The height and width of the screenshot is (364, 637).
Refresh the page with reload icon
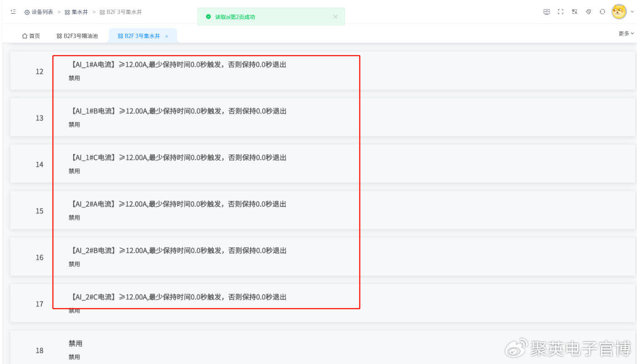(602, 12)
